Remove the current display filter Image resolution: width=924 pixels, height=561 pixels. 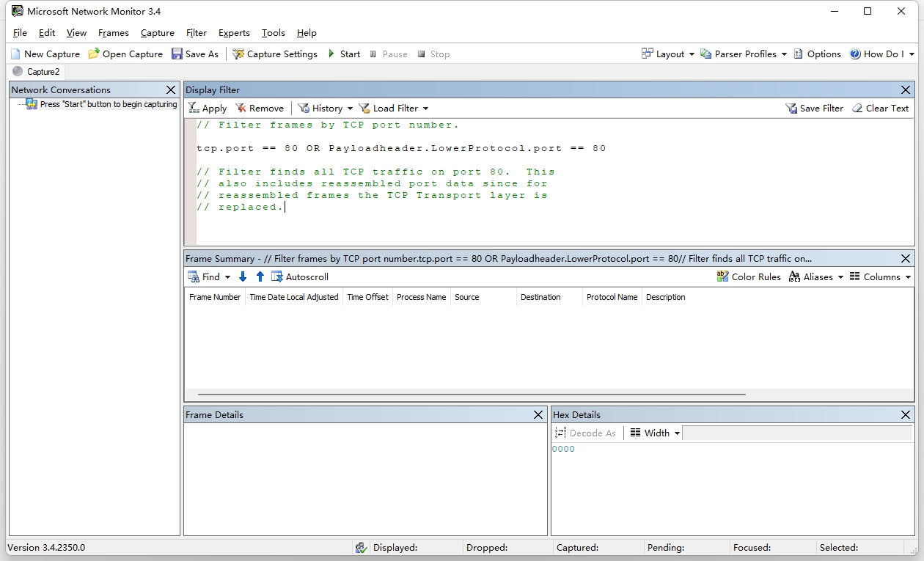[x=260, y=108]
